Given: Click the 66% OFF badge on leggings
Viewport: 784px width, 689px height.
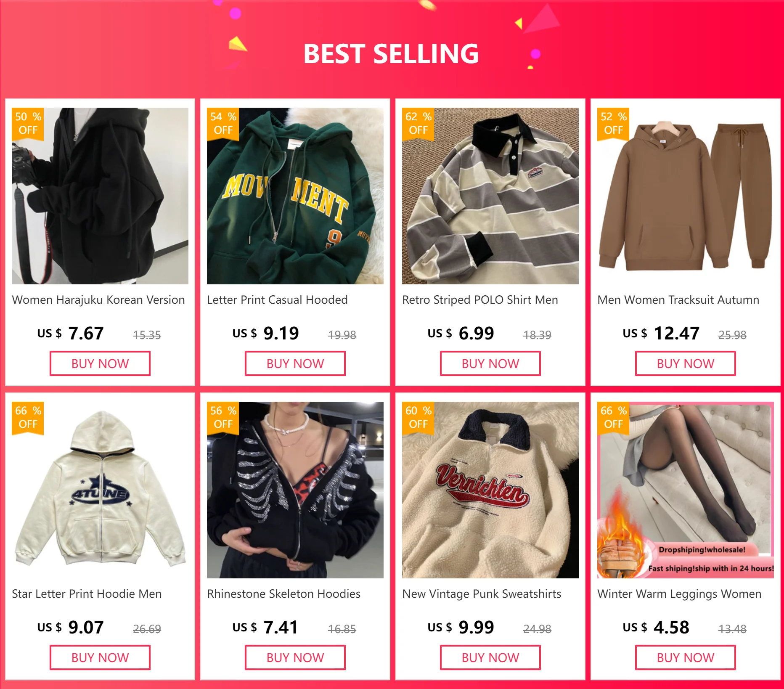Looking at the screenshot, I should point(613,418).
